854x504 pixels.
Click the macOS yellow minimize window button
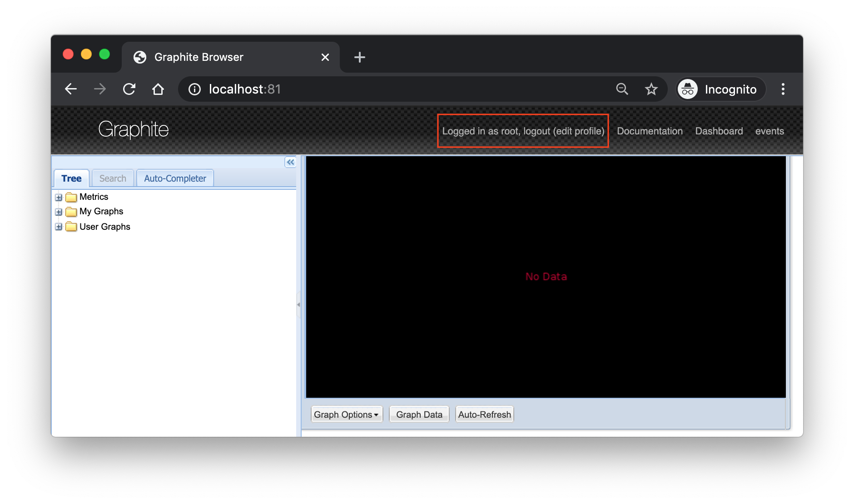click(x=86, y=54)
